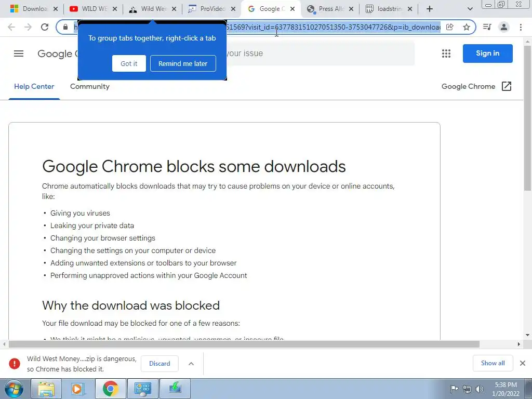The width and height of the screenshot is (532, 399).
Task: Click the heading Why the download was blocked
Action: [x=130, y=305]
